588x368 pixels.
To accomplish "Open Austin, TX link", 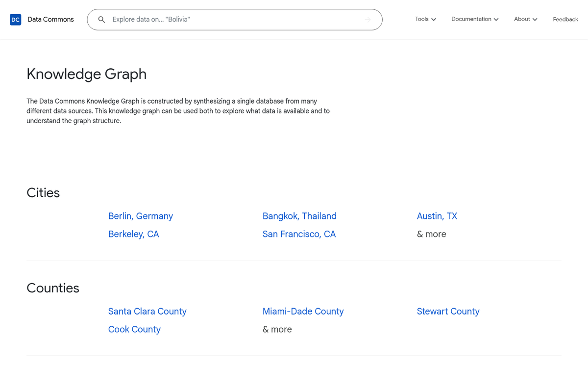I will click(437, 216).
